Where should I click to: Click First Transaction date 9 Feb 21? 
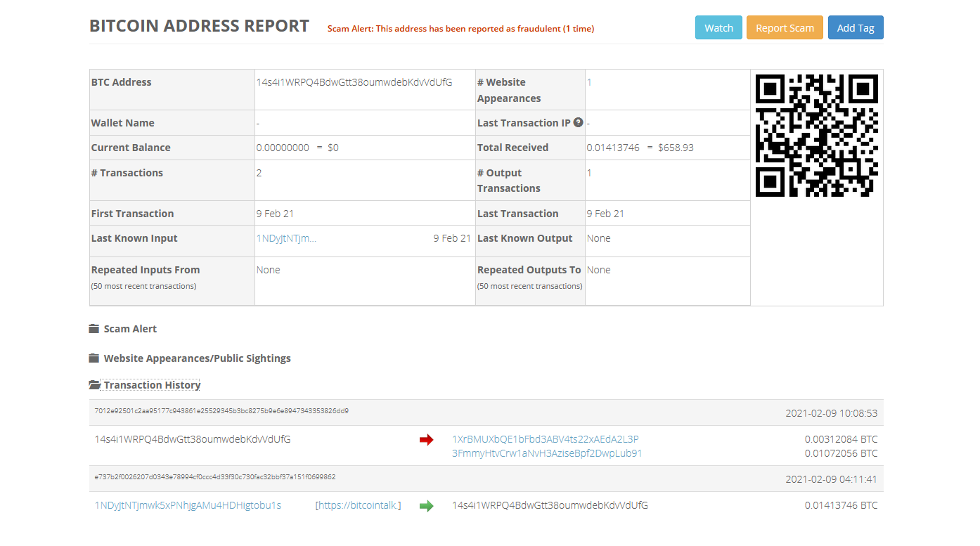click(x=275, y=214)
